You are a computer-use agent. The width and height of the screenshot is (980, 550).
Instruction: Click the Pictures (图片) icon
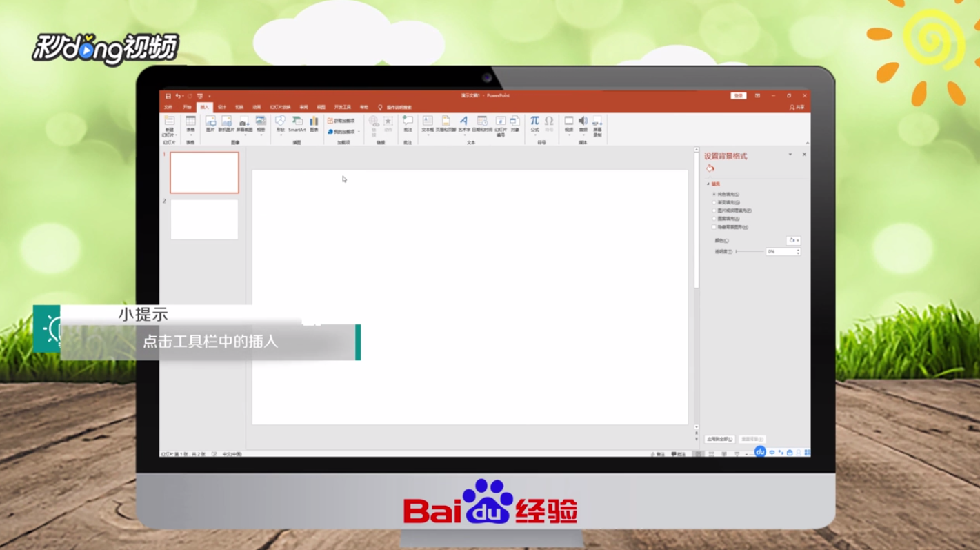210,121
